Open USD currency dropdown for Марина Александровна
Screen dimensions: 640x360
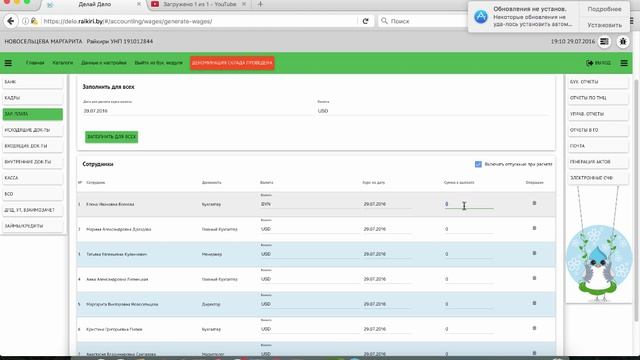(x=310, y=229)
